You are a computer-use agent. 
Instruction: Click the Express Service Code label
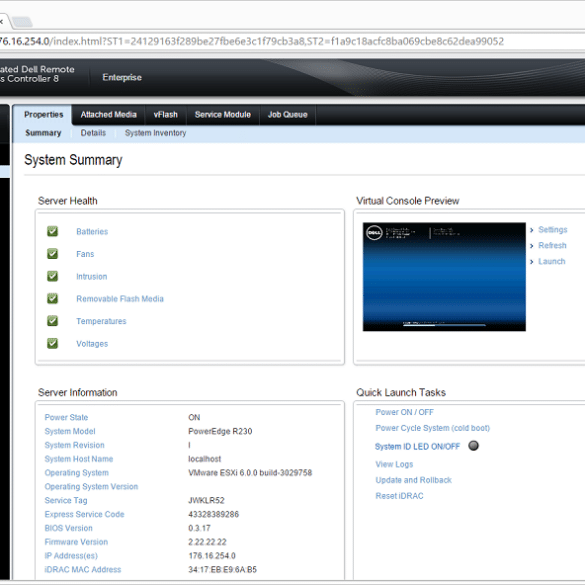point(84,514)
